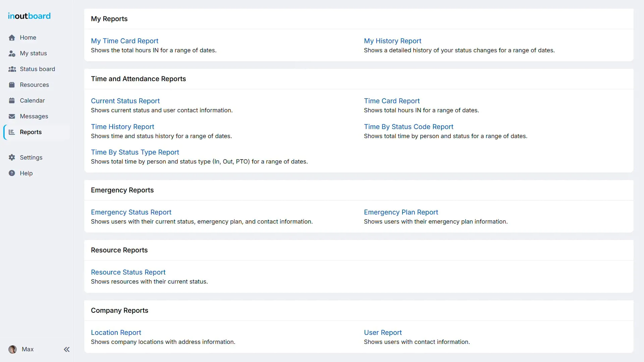Click the Resources icon in sidebar
This screenshot has height=362, width=644.
tap(12, 85)
